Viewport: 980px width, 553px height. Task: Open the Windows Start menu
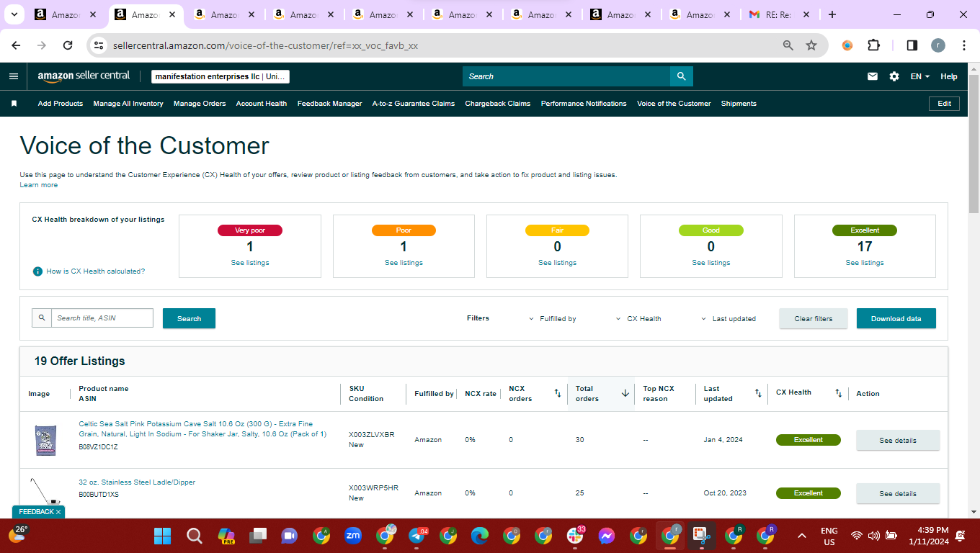[x=163, y=536]
